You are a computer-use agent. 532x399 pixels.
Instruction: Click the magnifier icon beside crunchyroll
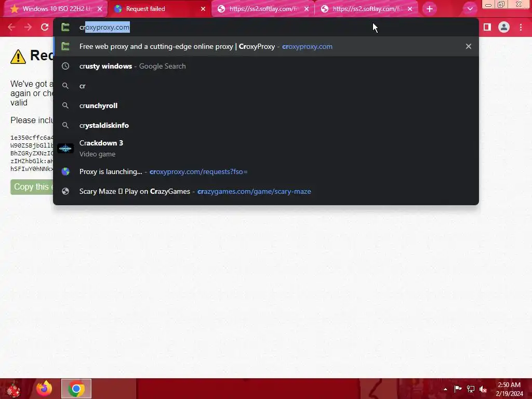[65, 105]
